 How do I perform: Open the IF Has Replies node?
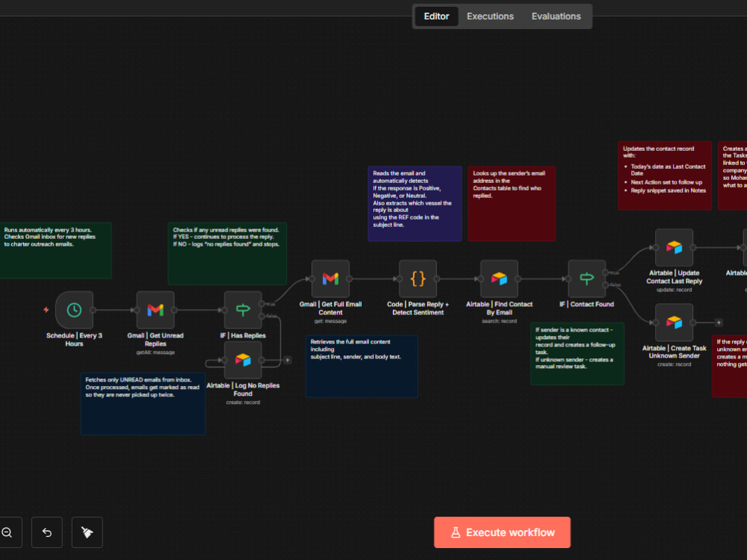(x=243, y=310)
